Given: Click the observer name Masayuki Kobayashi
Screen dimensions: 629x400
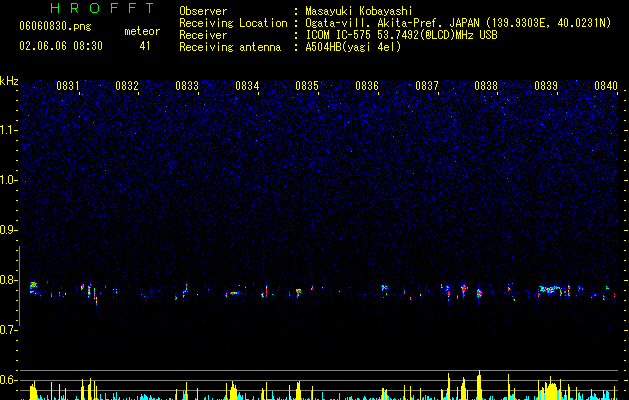Looking at the screenshot, I should (x=359, y=11).
